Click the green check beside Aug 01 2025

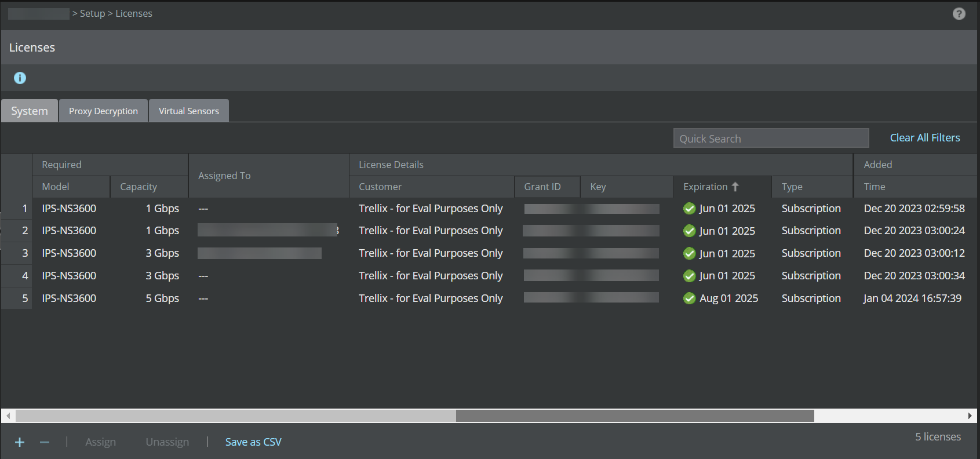point(689,298)
